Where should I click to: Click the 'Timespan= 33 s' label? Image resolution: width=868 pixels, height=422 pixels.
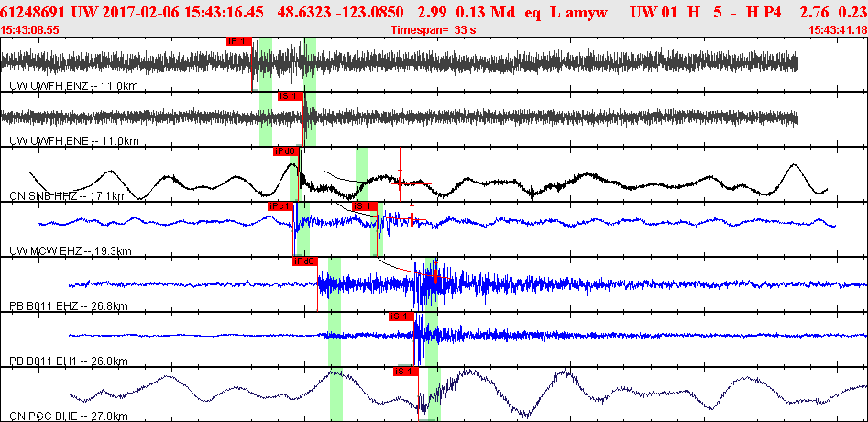(434, 30)
